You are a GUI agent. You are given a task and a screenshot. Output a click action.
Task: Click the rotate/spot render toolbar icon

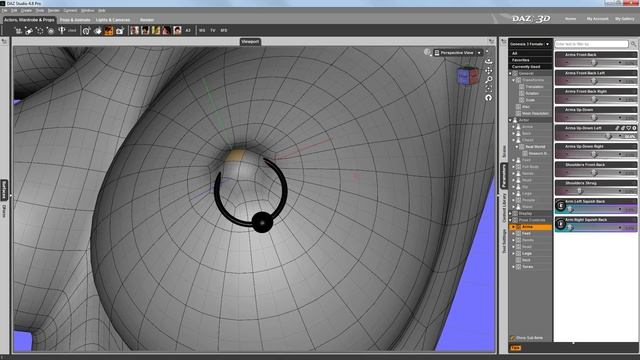pos(86,31)
